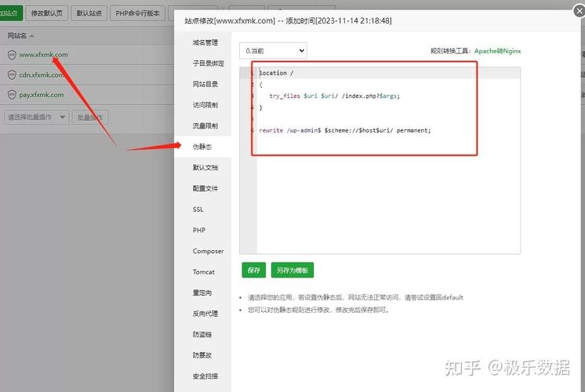Image resolution: width=585 pixels, height=392 pixels.
Task: Select the 伪静态 tab
Action: click(x=202, y=147)
